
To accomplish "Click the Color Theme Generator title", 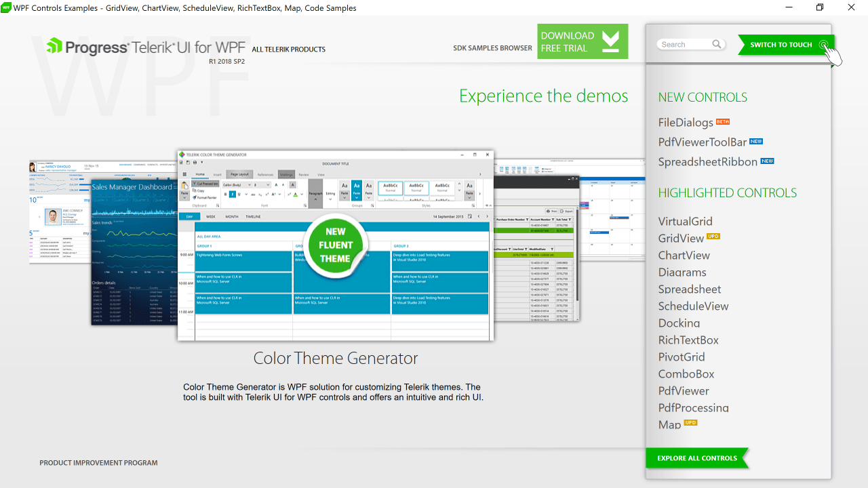I will [x=336, y=358].
